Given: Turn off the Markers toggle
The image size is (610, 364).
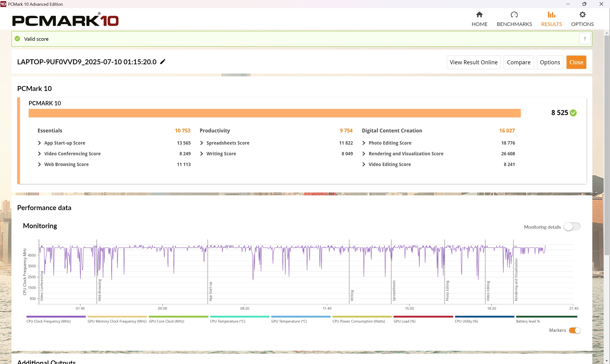Looking at the screenshot, I should tap(574, 330).
